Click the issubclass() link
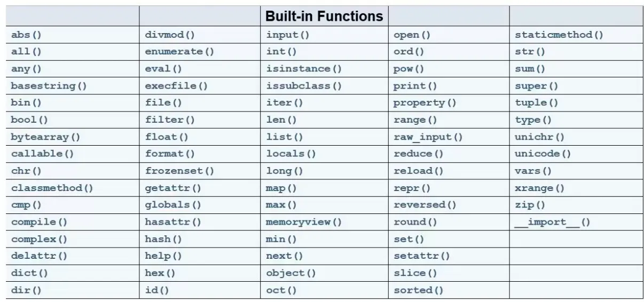Viewport: 644px width, 302px height. point(304,86)
